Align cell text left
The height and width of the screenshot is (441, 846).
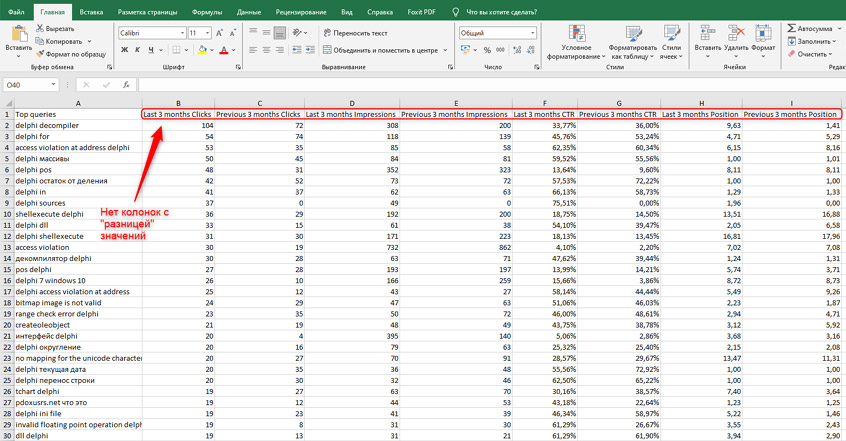[253, 50]
